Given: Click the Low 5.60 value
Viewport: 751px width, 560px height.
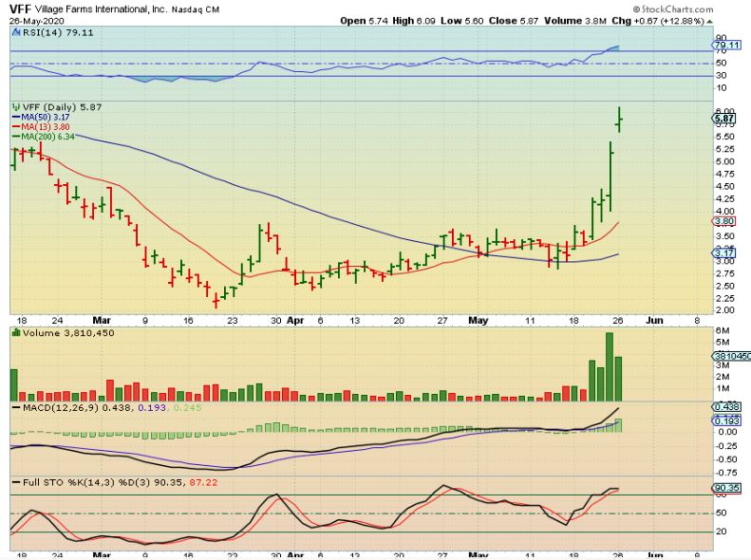Looking at the screenshot, I should (x=462, y=21).
